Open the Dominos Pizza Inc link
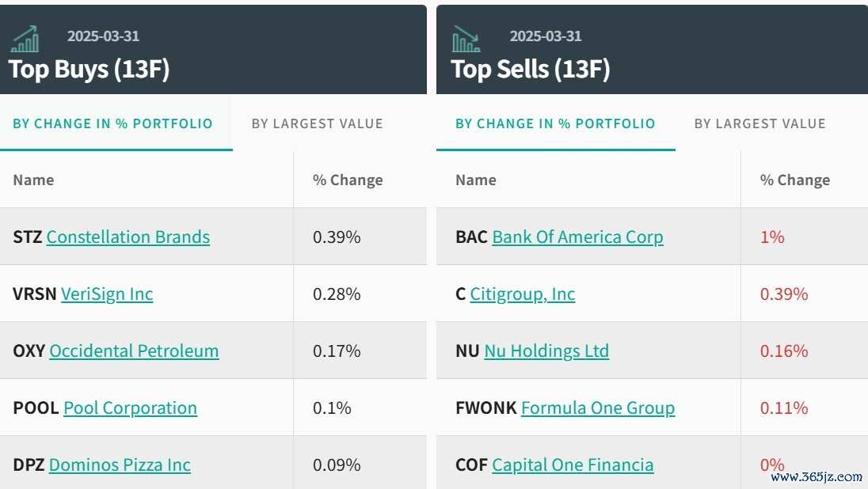Viewport: 868px width, 489px height. click(x=120, y=464)
